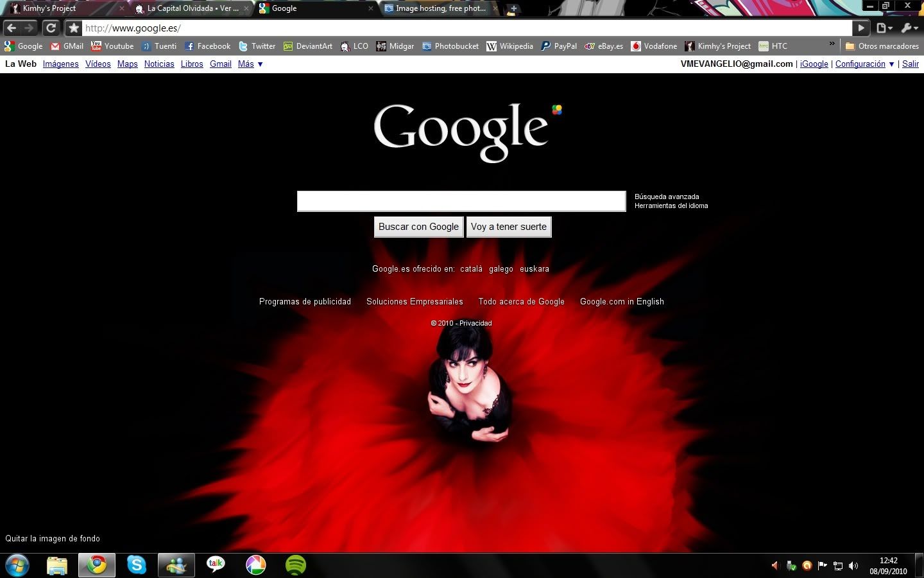This screenshot has height=578, width=924.
Task: Open the Privacidad link
Action: tap(475, 323)
